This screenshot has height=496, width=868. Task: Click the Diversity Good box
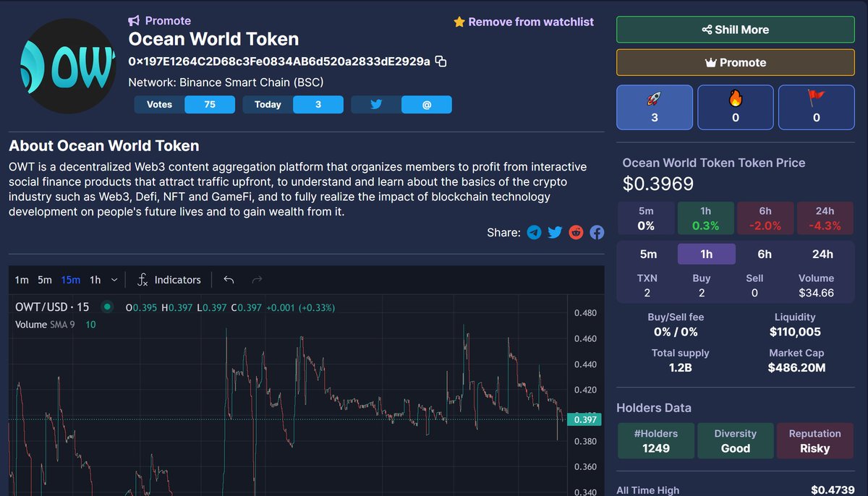click(x=736, y=441)
